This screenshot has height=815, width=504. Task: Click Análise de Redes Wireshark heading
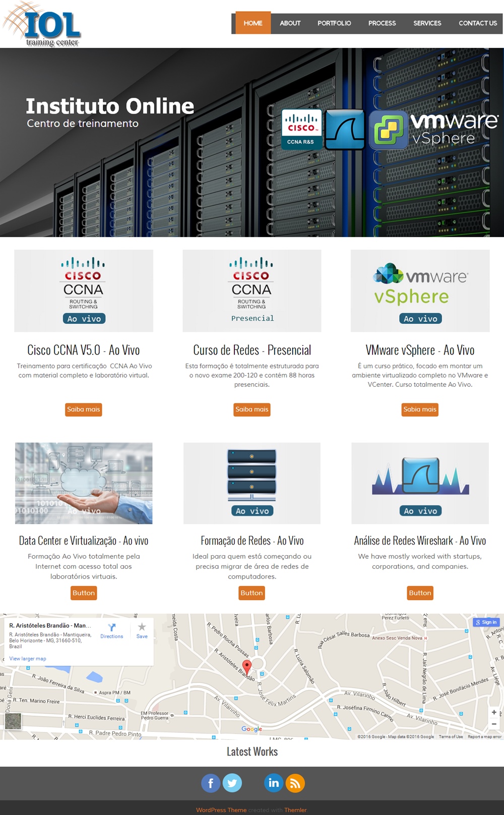[x=420, y=541]
